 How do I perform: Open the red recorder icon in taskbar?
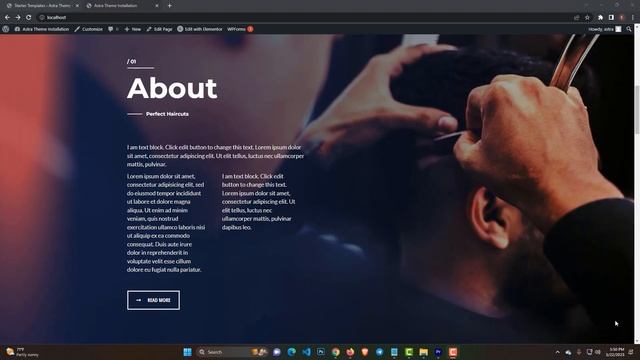[x=453, y=352]
